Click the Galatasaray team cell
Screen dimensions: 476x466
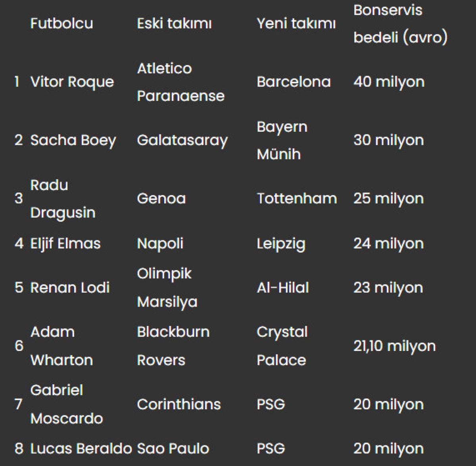[182, 140]
